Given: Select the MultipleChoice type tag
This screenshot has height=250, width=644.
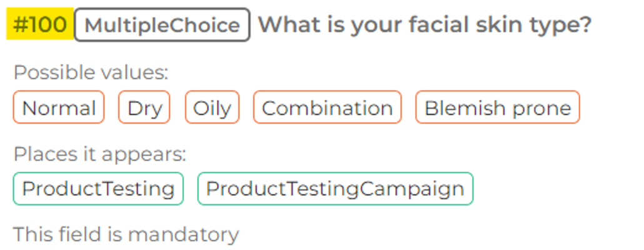Looking at the screenshot, I should pyautogui.click(x=162, y=25).
